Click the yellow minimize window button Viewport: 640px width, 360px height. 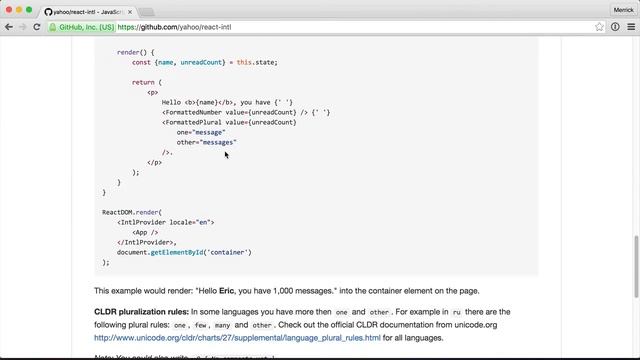coord(19,9)
